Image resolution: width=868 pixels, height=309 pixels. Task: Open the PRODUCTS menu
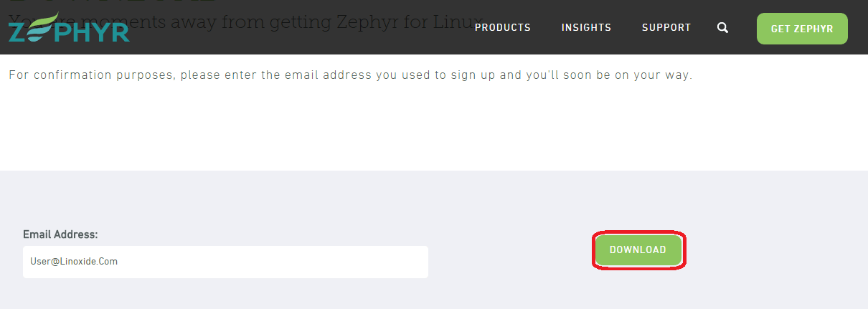pos(503,28)
